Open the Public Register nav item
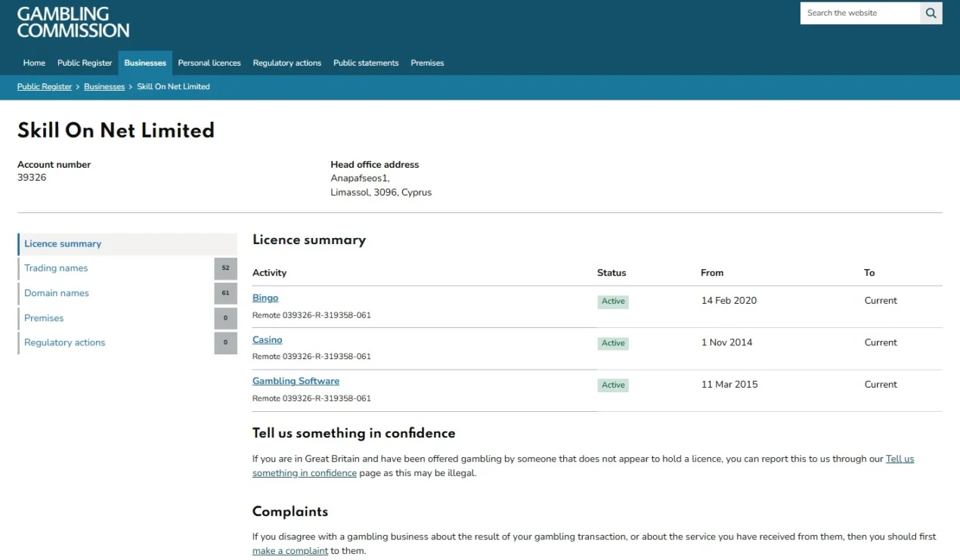Viewport: 960px width, 560px height. point(85,63)
